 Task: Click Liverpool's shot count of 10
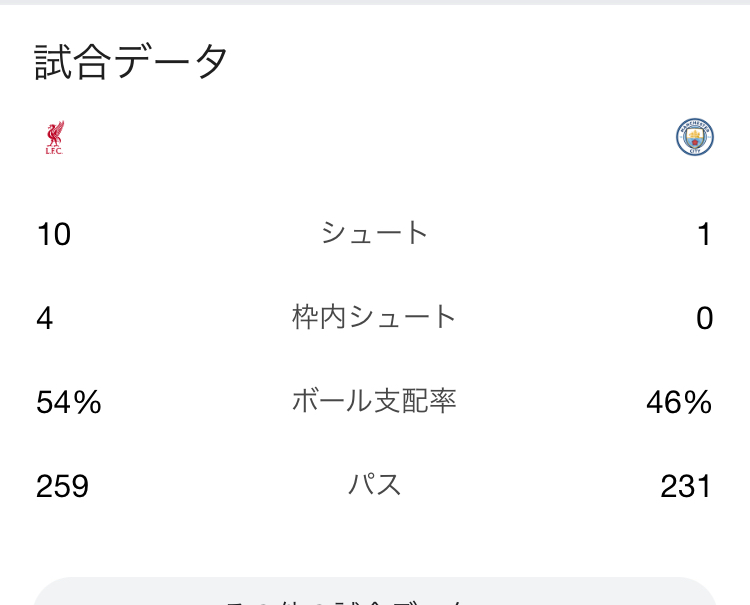tap(54, 234)
